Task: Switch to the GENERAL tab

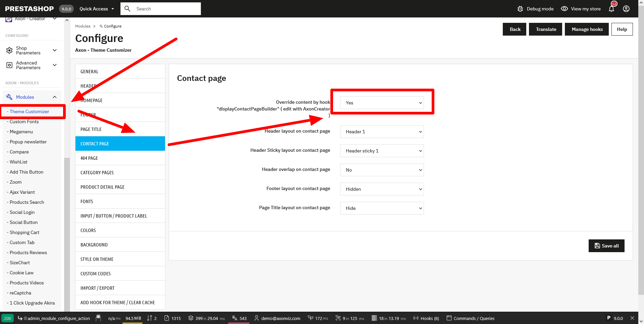Action: [120, 72]
